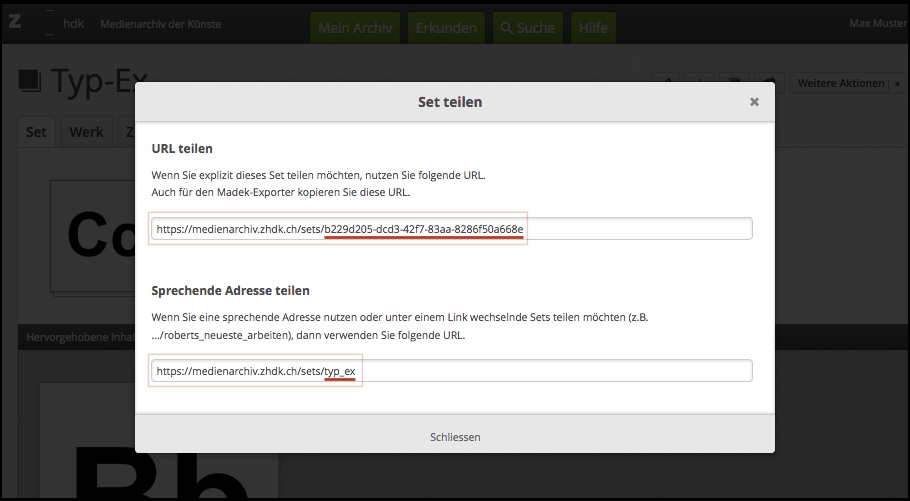
Task: Open the Hilfe page
Action: [x=593, y=27]
